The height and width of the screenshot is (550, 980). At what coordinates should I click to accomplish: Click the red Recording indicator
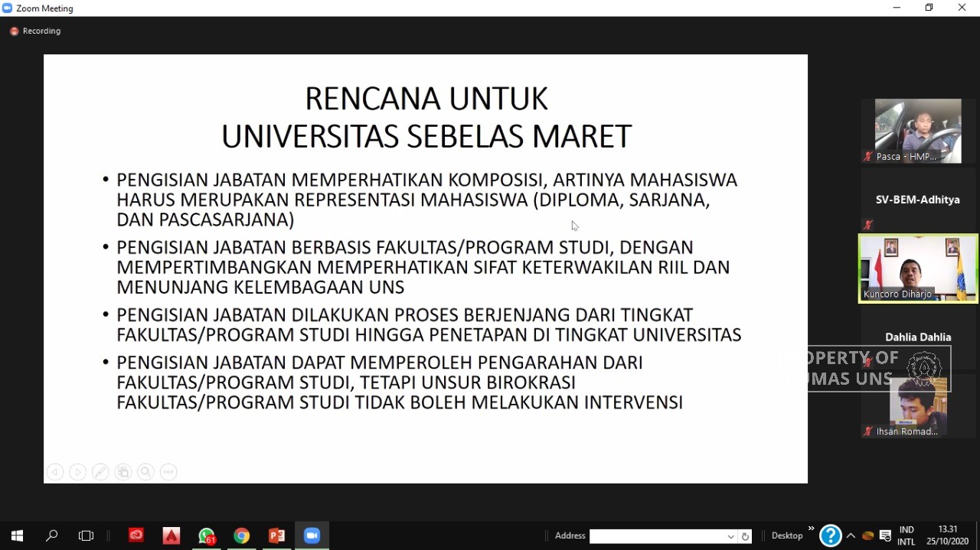(x=35, y=31)
